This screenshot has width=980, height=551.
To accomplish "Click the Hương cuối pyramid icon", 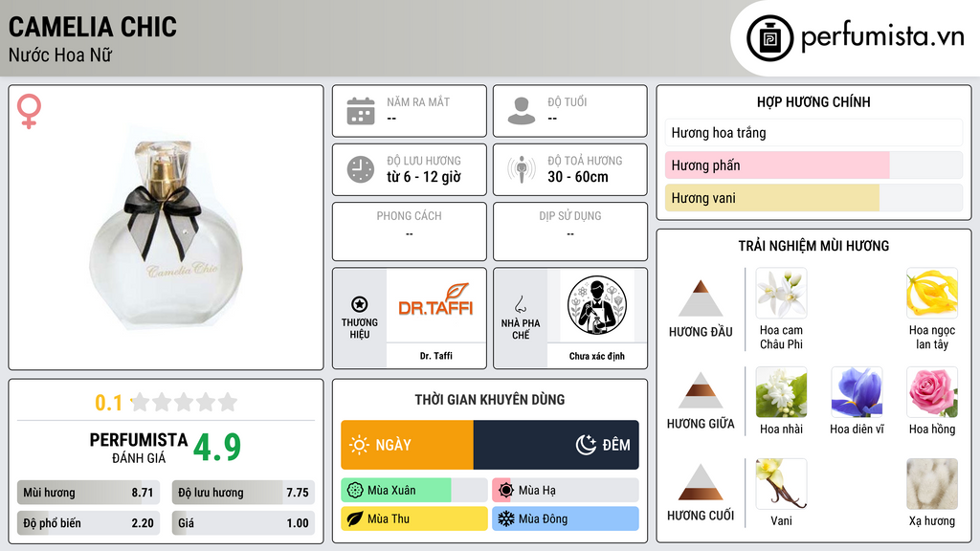I will point(701,482).
